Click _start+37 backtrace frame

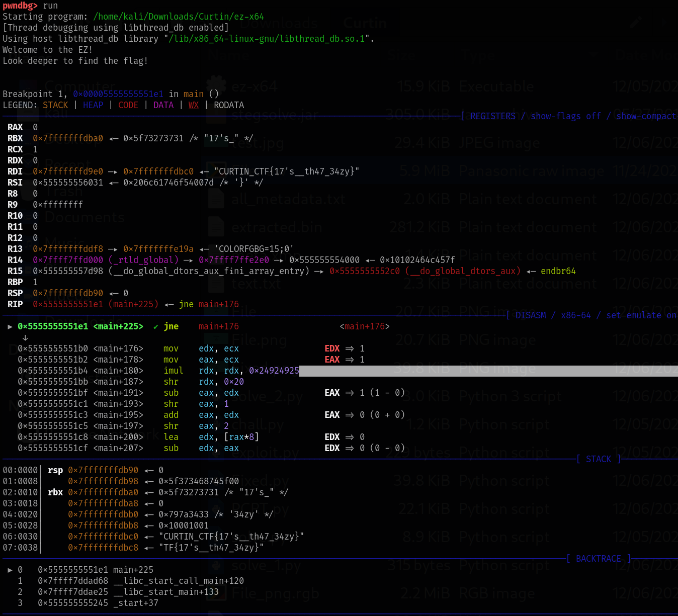[136, 603]
